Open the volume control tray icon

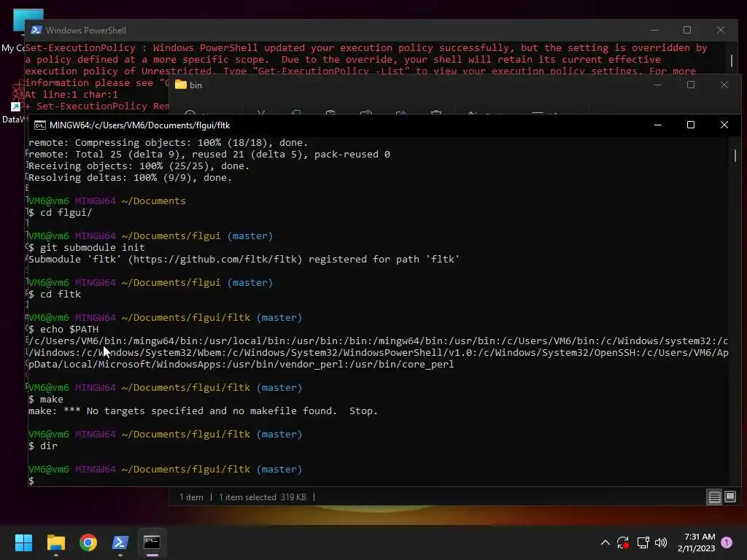(x=661, y=542)
